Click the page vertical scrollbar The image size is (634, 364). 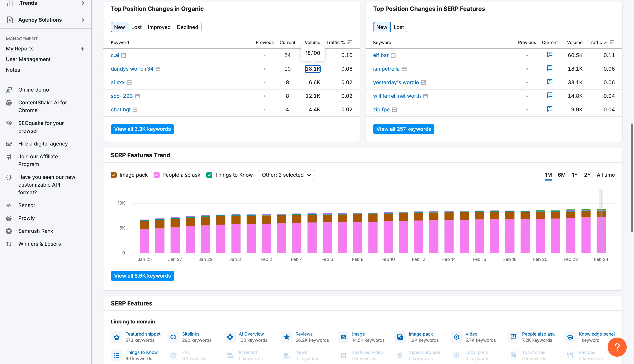(632, 178)
